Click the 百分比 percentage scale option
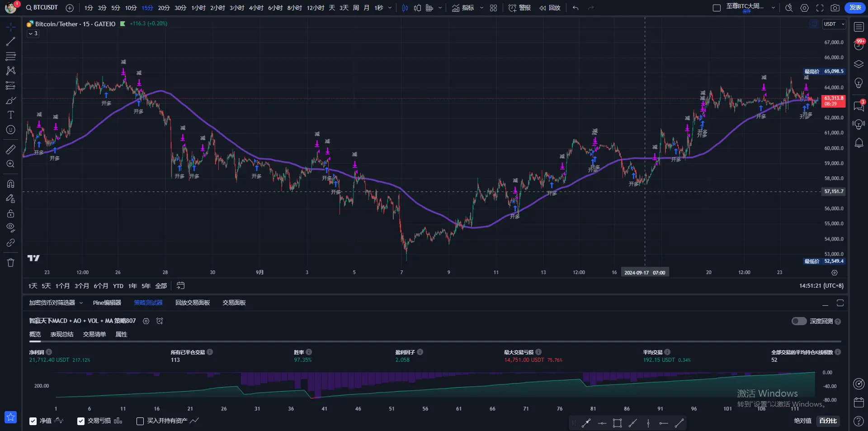The image size is (868, 431). point(828,421)
